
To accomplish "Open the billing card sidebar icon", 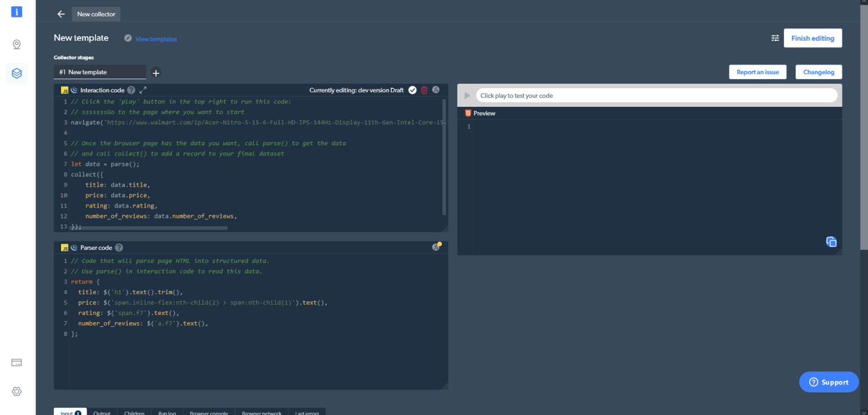I will [16, 362].
